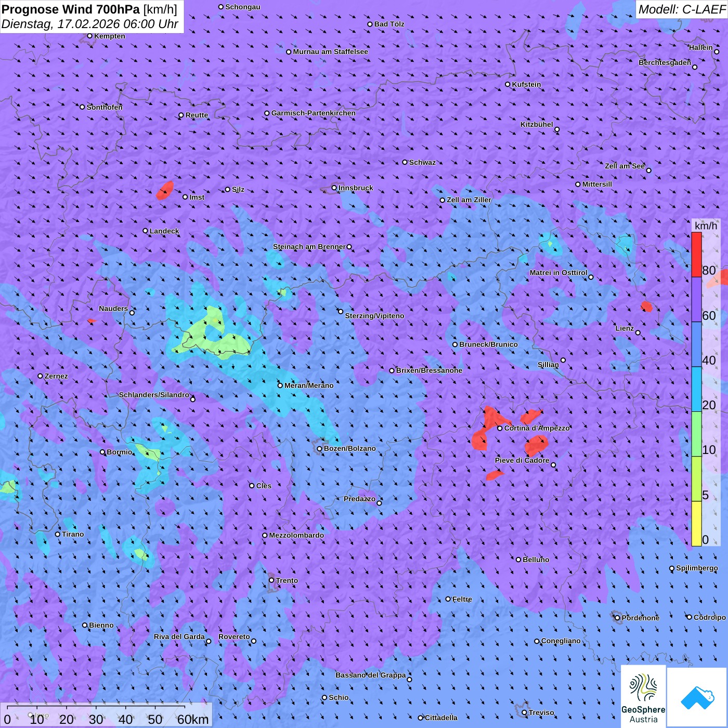Click the 'Zell am Ziller' label
The height and width of the screenshot is (728, 728).
(469, 200)
